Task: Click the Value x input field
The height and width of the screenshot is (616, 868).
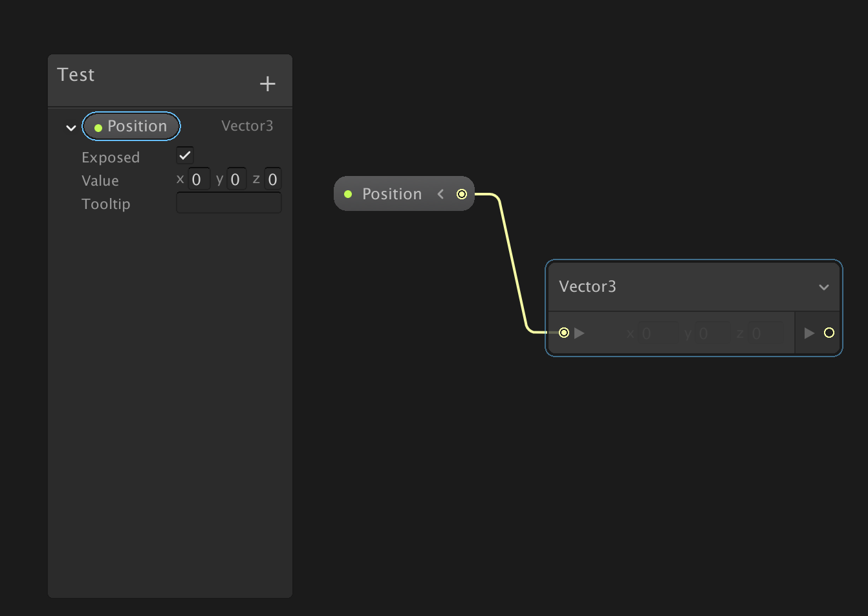Action: click(198, 179)
